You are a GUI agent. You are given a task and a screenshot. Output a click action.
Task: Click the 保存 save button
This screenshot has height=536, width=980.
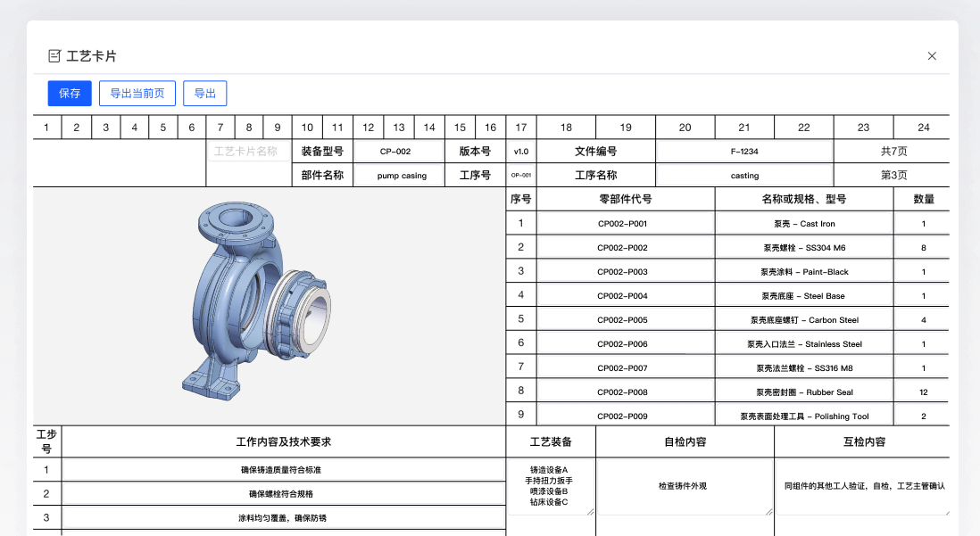coord(70,94)
